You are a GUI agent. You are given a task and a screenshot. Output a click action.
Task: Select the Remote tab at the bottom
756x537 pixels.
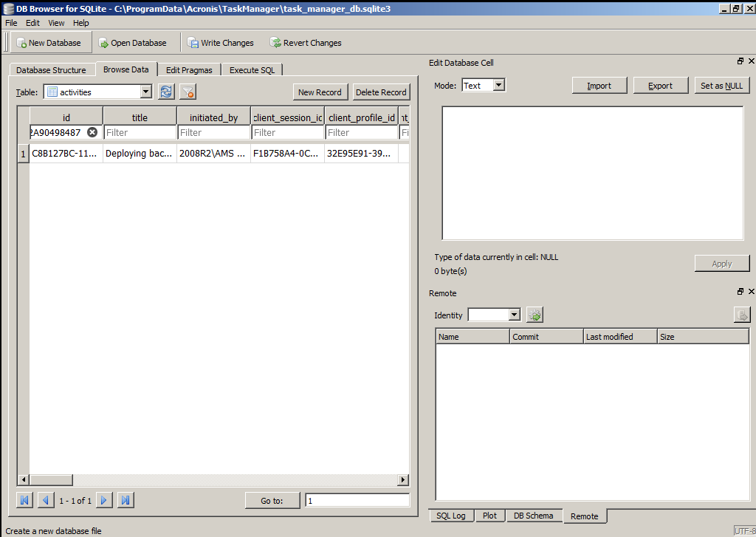[585, 516]
